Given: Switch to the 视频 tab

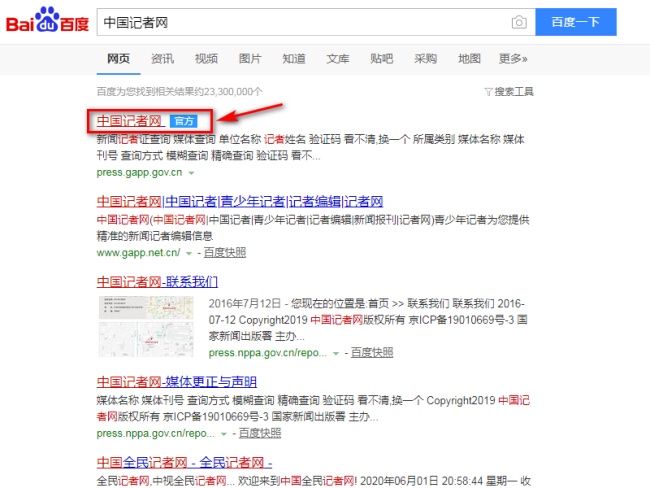Looking at the screenshot, I should pos(206,59).
